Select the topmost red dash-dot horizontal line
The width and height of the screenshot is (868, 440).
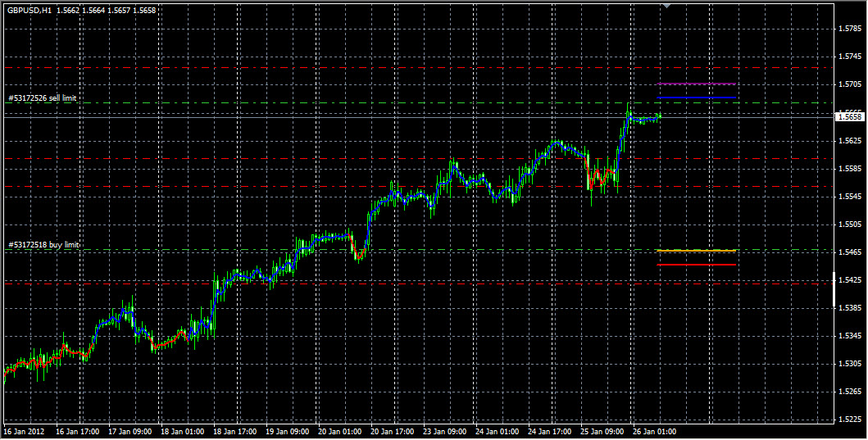[x=419, y=68]
